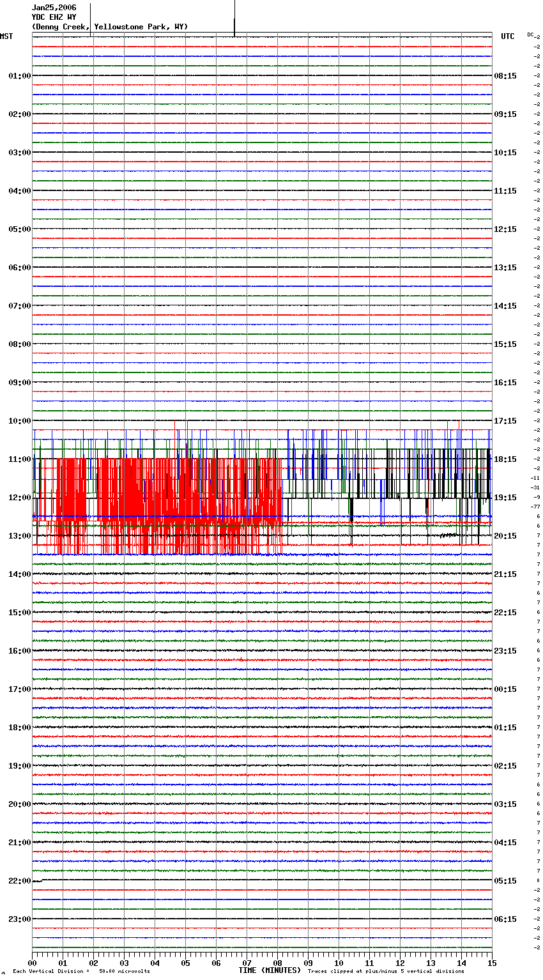543x980 pixels.
Task: Click the date label 'Jan25,2006'
Action: [54, 8]
